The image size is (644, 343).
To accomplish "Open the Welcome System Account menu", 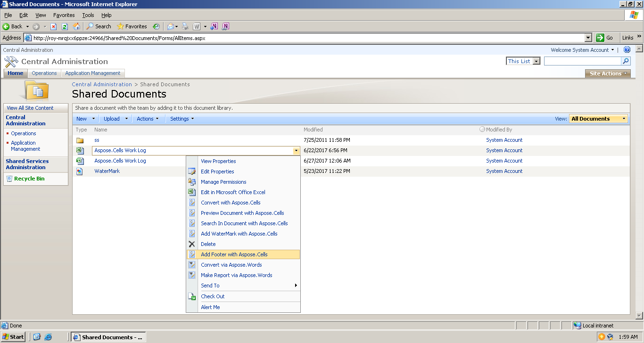I will click(x=583, y=50).
